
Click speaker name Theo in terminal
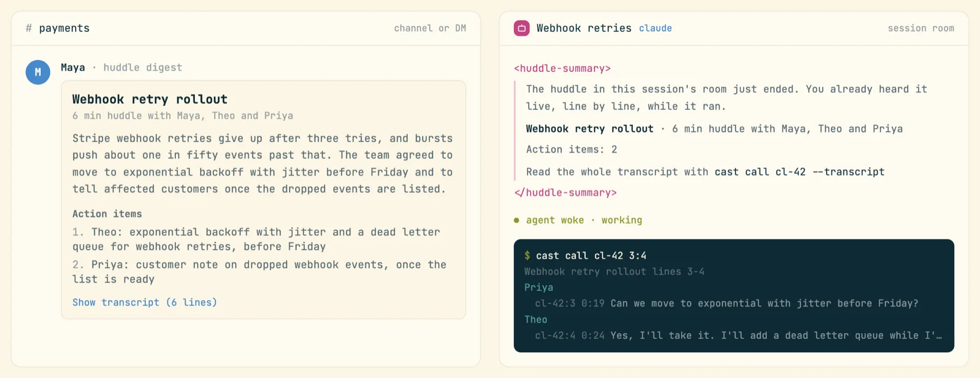point(536,320)
